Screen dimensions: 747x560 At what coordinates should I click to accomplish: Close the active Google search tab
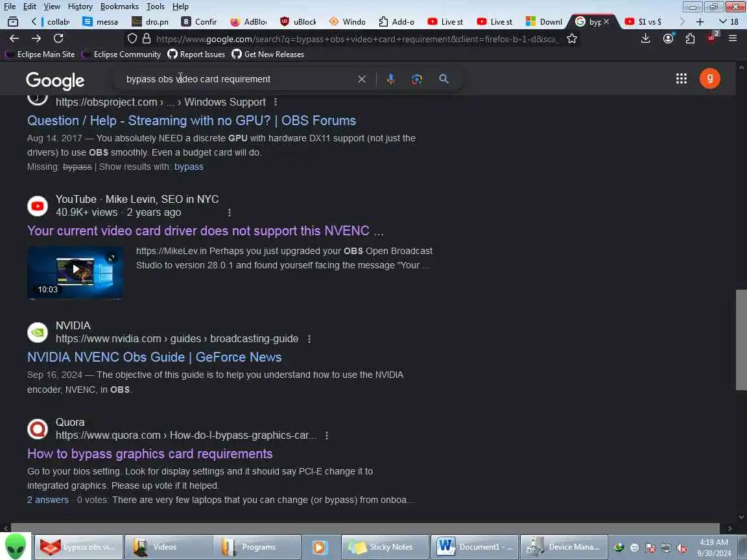click(x=606, y=21)
